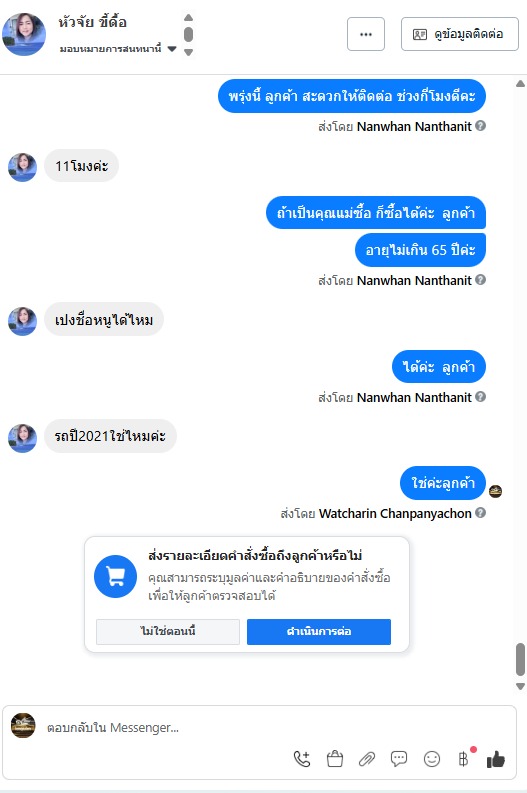Open the emoji picker smiley icon

click(x=432, y=759)
